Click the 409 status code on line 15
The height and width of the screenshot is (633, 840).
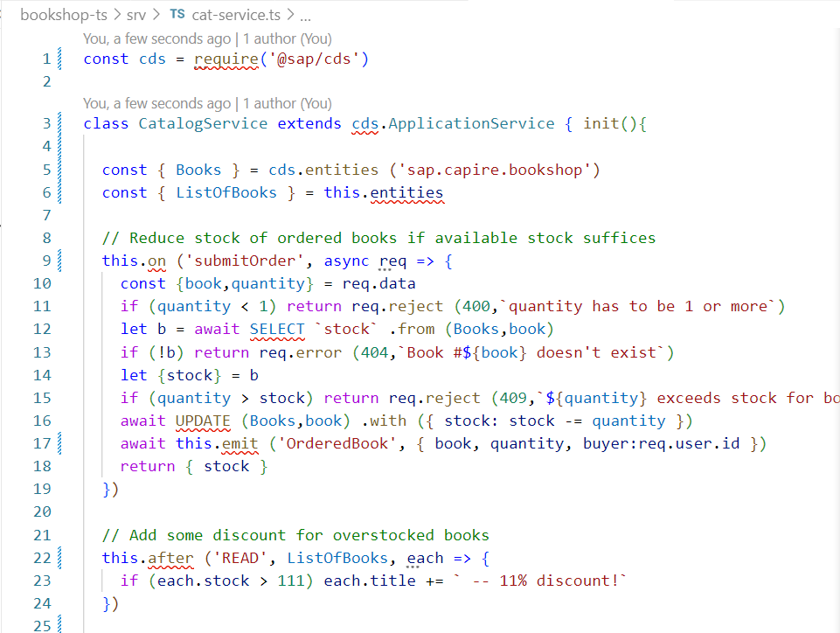[513, 398]
